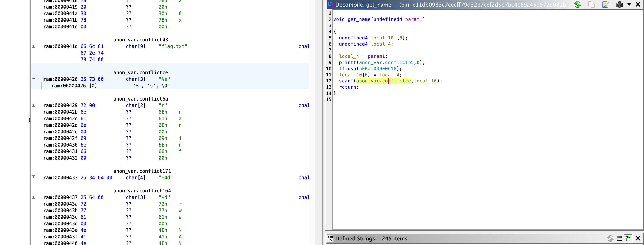Click the Decompile re-decompile refresh icon

click(x=577, y=5)
